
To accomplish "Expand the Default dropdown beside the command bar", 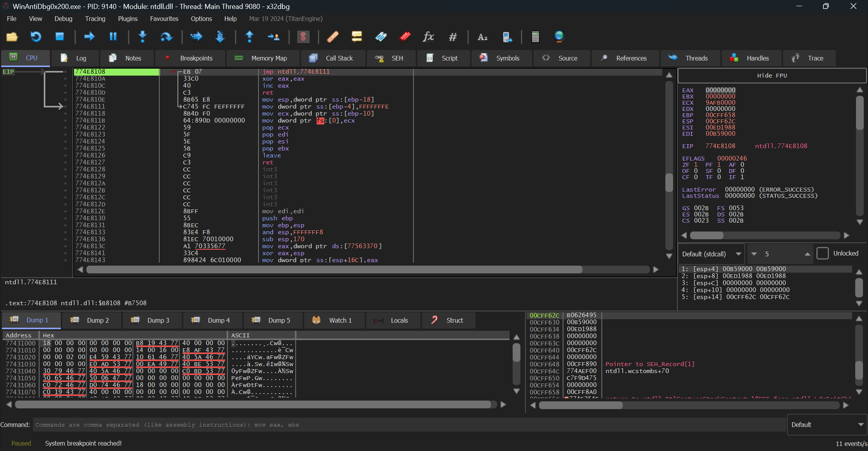I will click(827, 425).
